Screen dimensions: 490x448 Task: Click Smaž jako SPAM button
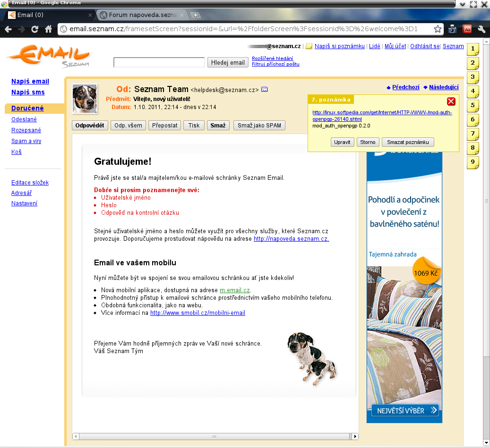259,126
